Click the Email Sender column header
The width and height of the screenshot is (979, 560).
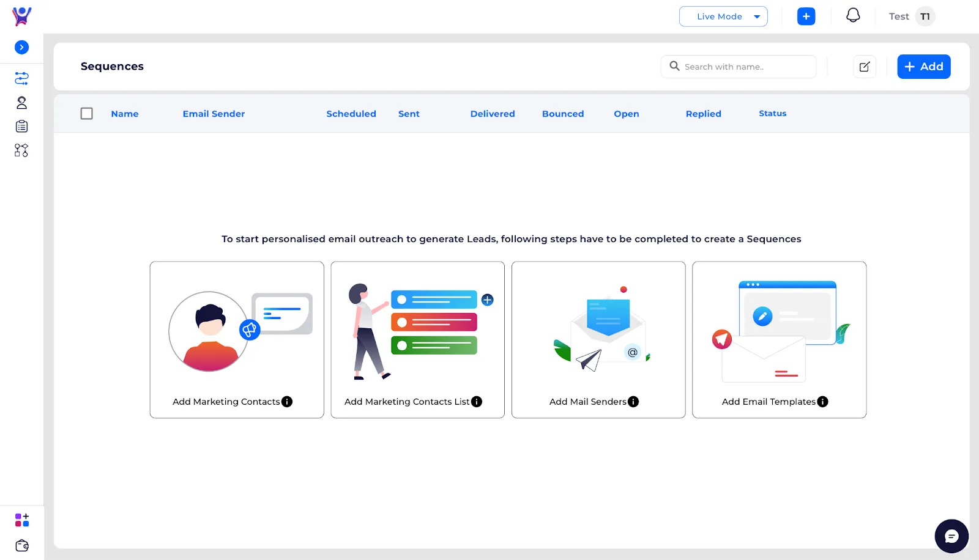pyautogui.click(x=214, y=114)
